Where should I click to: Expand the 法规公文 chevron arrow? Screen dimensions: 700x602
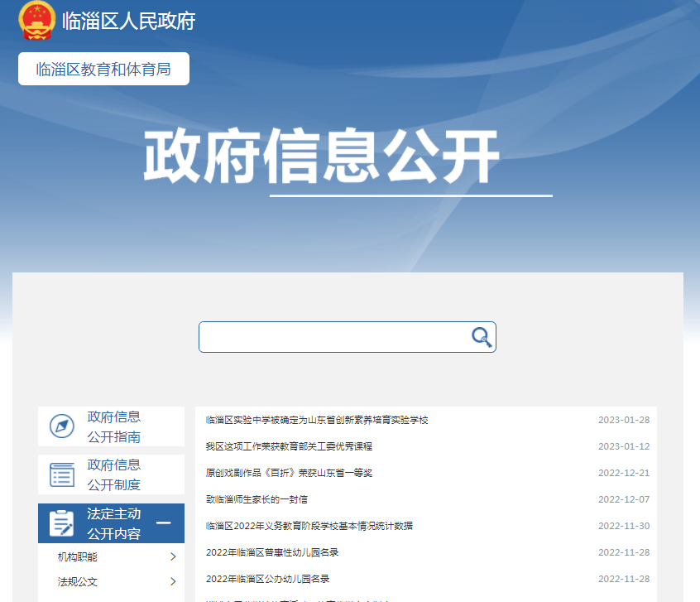173,581
